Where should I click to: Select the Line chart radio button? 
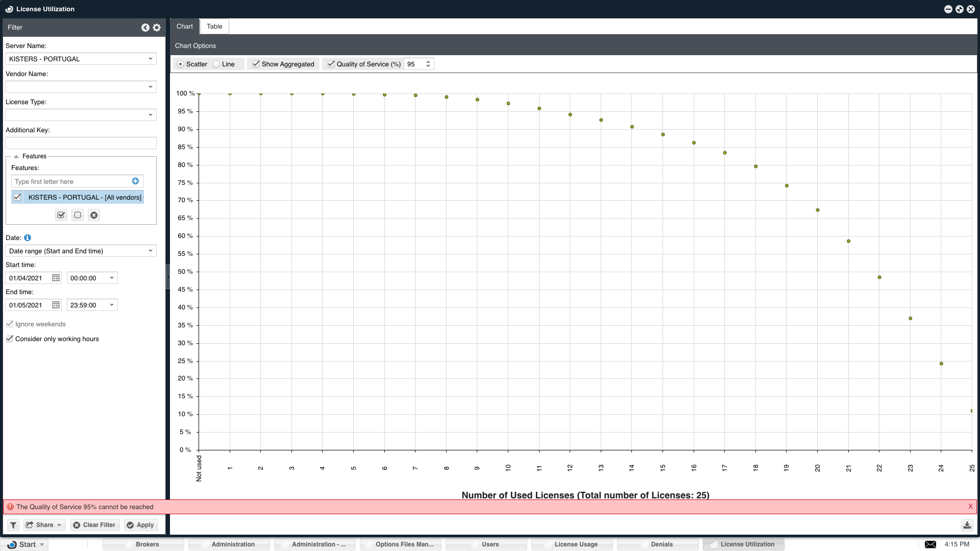tap(216, 64)
